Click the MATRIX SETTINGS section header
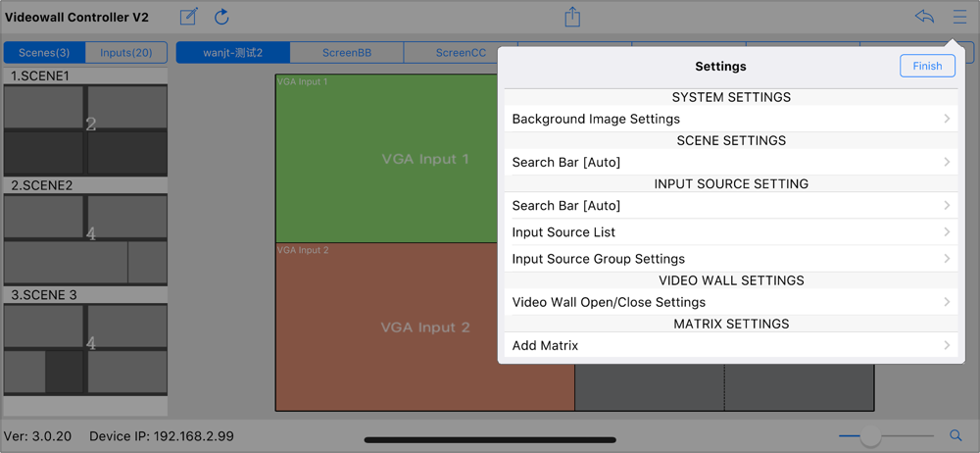 731,325
